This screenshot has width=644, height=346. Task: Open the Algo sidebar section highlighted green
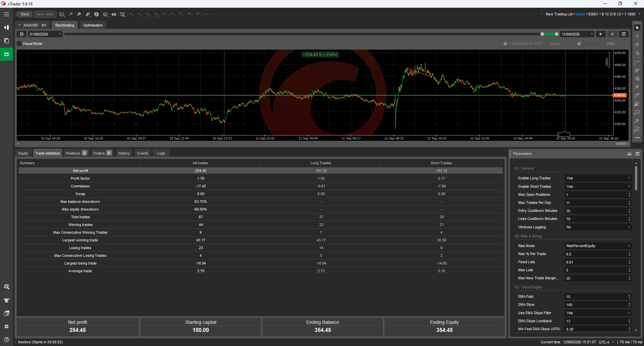(x=6, y=54)
